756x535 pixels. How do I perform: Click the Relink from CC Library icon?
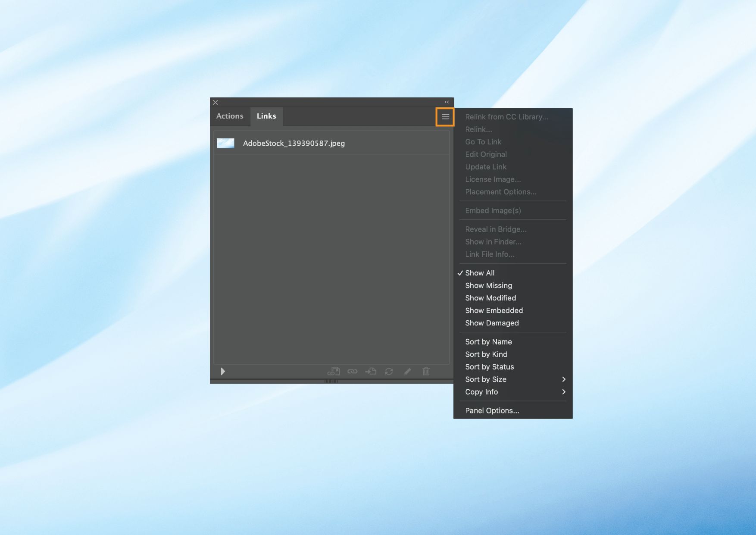(x=334, y=371)
